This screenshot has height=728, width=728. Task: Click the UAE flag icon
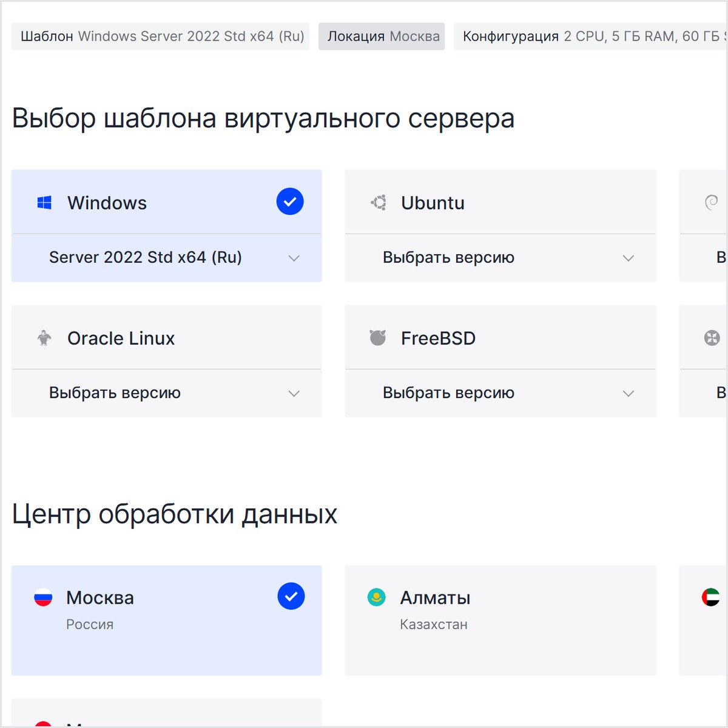(710, 598)
